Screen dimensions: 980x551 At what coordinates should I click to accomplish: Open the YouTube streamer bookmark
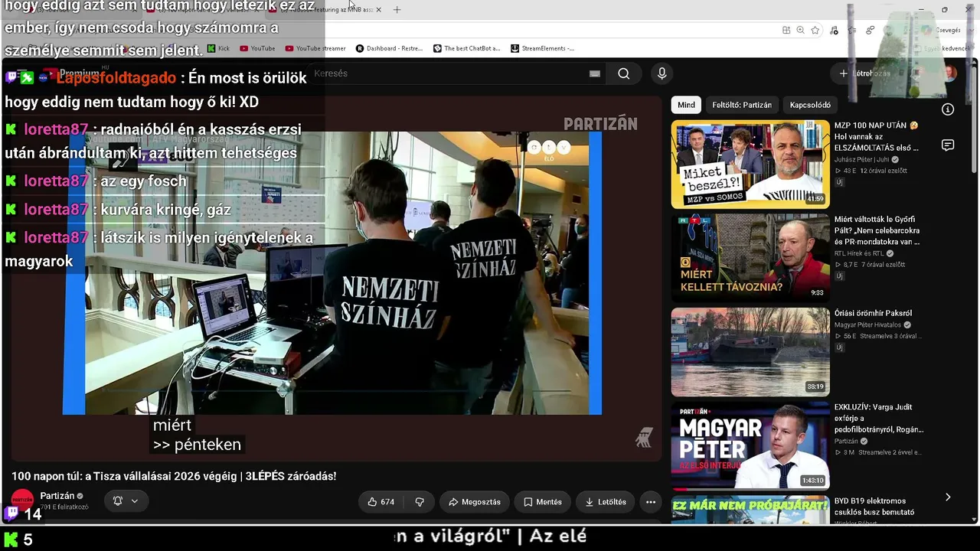[315, 48]
